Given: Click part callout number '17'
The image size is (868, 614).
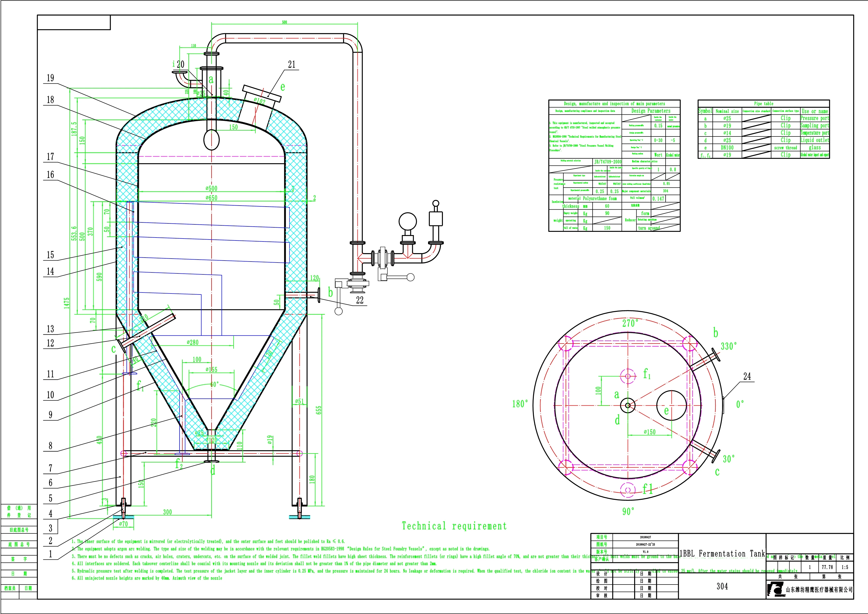Looking at the screenshot, I should coord(50,157).
